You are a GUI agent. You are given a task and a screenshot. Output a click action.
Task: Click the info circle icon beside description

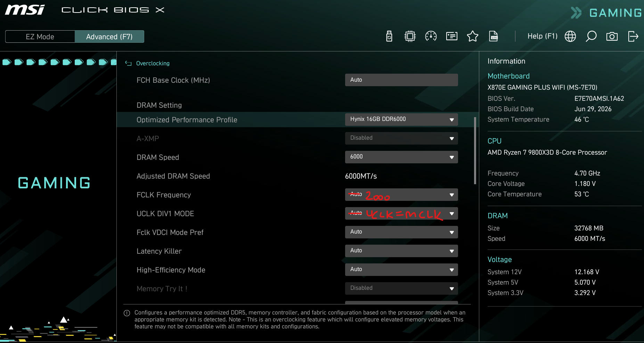pos(127,313)
